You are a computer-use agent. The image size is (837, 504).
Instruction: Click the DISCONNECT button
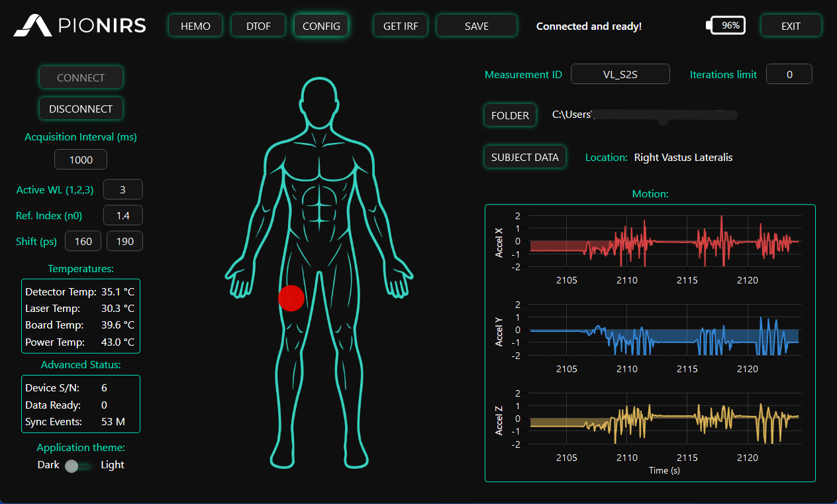coord(81,109)
